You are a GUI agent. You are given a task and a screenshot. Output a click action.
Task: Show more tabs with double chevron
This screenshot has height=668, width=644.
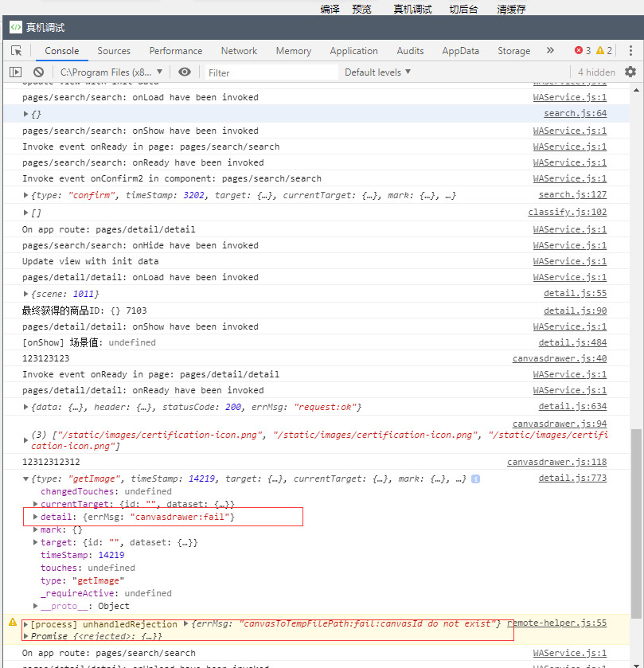coord(550,50)
